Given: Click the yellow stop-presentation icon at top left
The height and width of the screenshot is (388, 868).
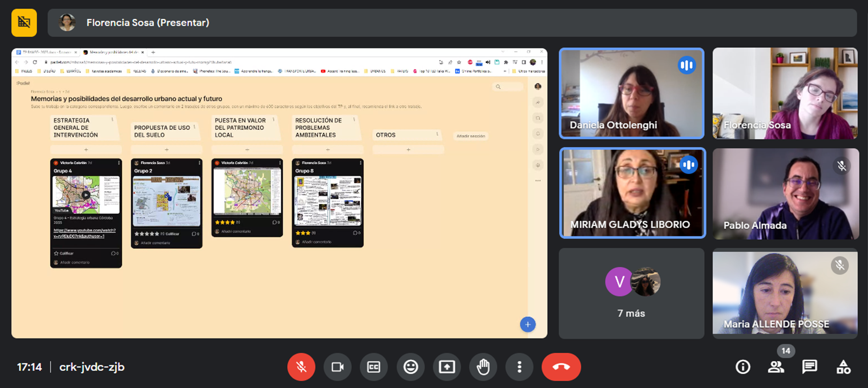Looking at the screenshot, I should pyautogui.click(x=24, y=23).
